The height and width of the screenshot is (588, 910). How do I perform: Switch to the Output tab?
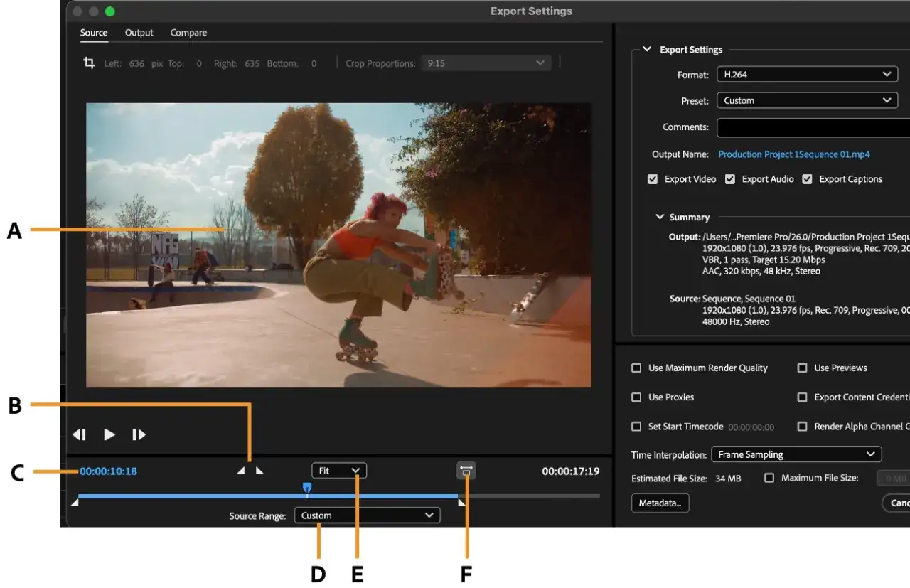[x=139, y=33]
